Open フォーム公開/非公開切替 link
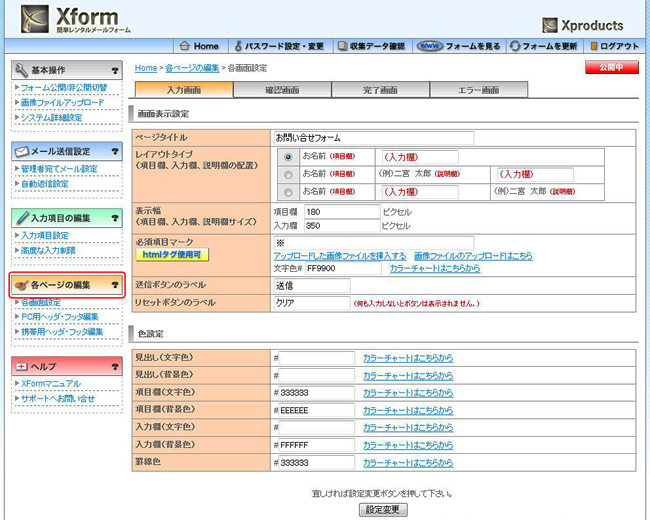Viewport: 650px width, 520px height. 64,87
